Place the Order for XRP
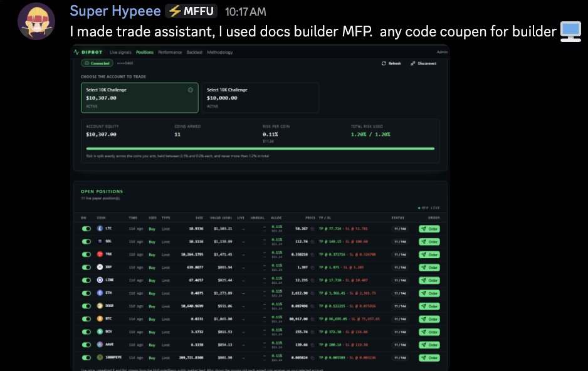 coord(429,268)
